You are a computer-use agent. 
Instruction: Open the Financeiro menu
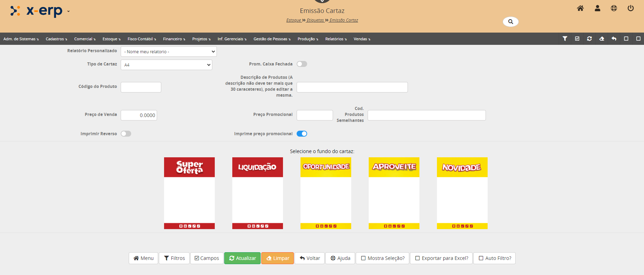click(174, 39)
